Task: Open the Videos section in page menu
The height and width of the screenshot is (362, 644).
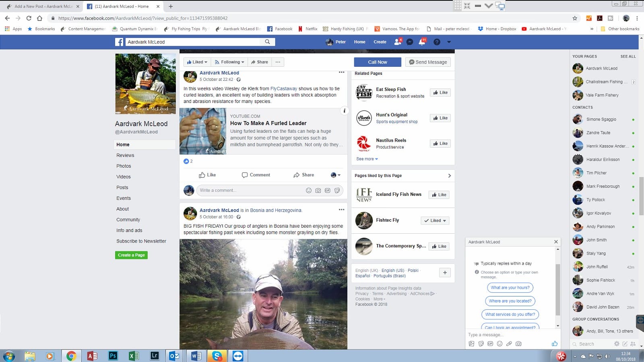Action: [x=124, y=177]
